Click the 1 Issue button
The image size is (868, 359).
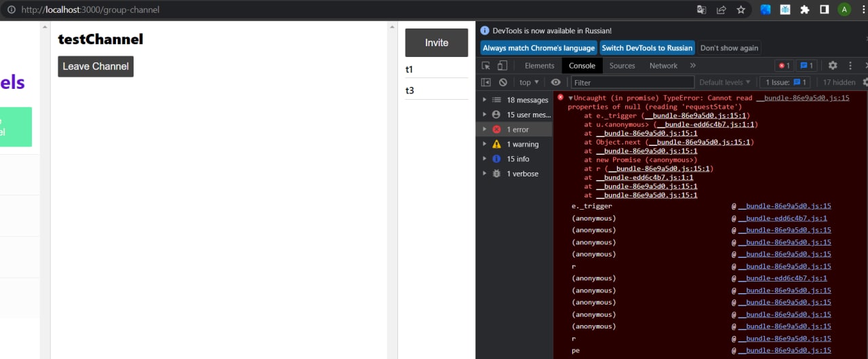(x=785, y=82)
